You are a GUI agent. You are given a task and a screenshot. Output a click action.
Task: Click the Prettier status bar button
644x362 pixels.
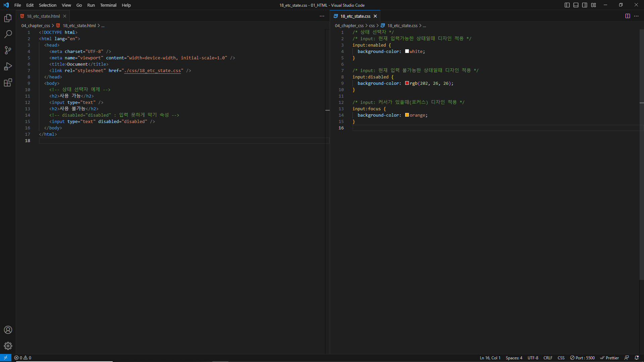tap(609, 358)
